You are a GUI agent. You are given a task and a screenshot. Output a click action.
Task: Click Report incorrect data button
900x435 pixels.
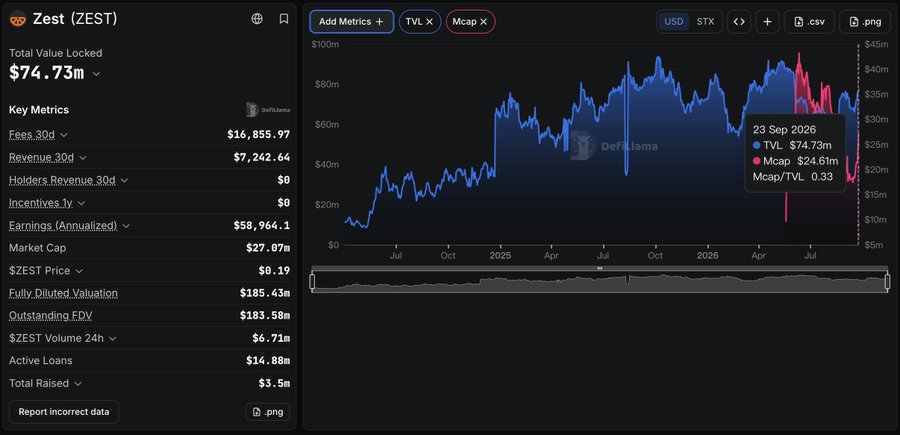point(64,412)
